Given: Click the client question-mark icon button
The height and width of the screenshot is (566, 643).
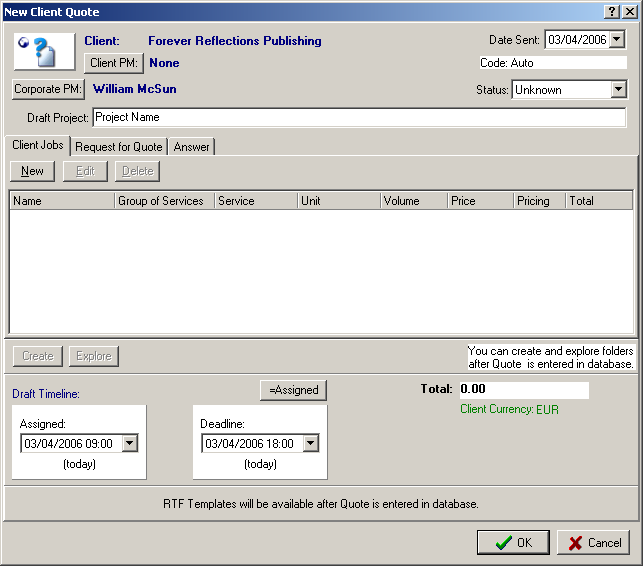Looking at the screenshot, I should 43,51.
